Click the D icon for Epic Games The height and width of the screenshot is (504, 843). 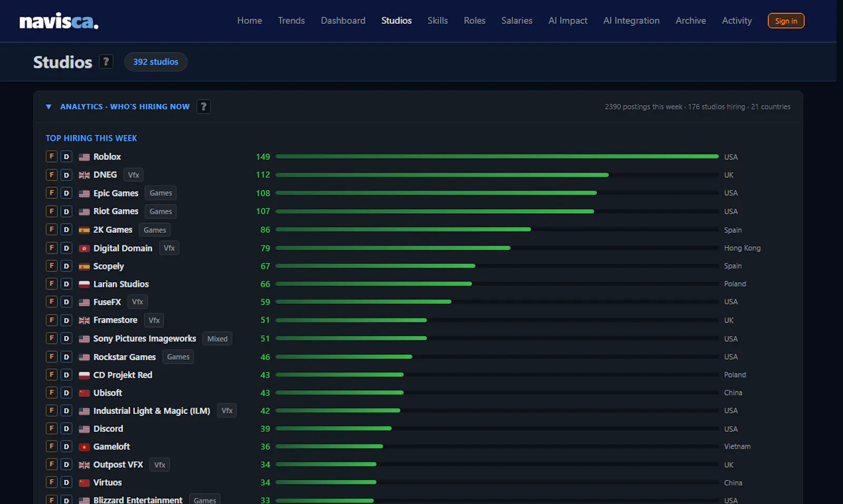(66, 193)
